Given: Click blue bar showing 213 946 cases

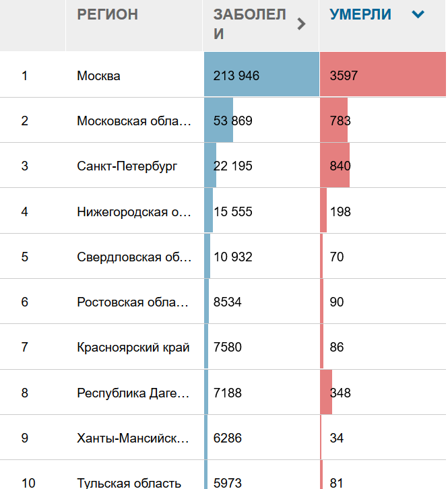Looking at the screenshot, I should coord(262,74).
